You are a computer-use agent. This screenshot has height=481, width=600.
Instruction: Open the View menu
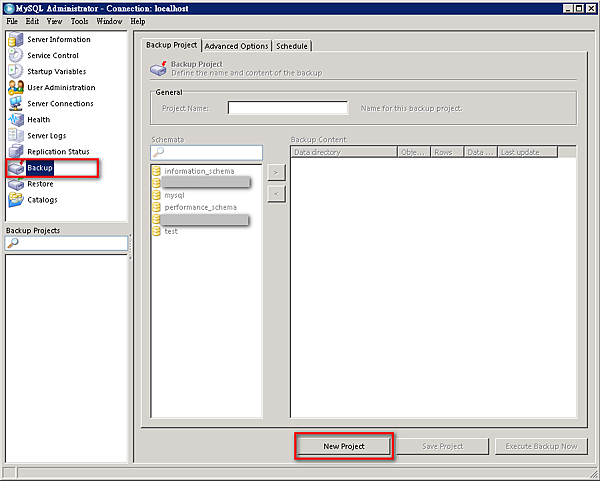[54, 21]
